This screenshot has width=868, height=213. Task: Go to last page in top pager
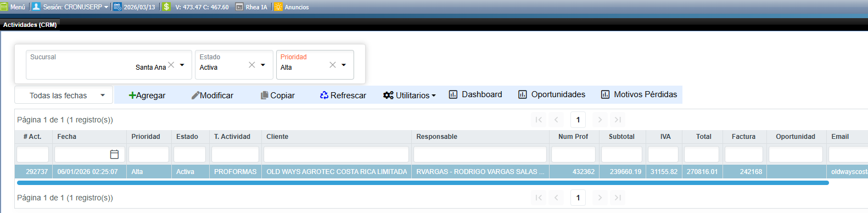coord(618,120)
